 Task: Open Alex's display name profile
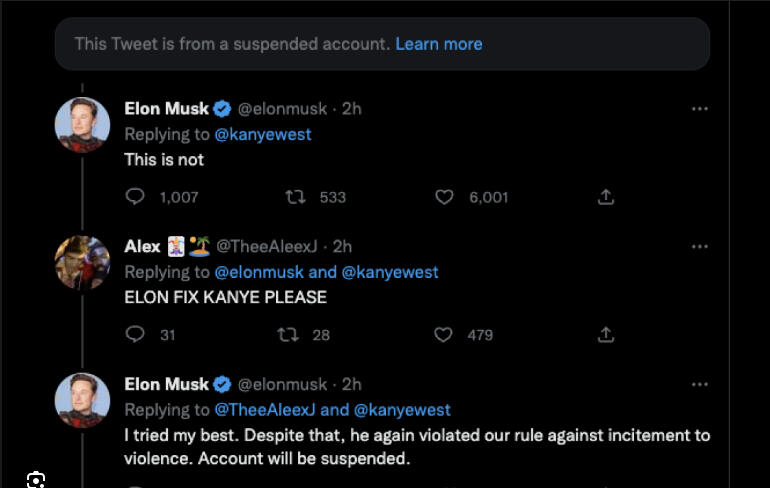tap(142, 246)
